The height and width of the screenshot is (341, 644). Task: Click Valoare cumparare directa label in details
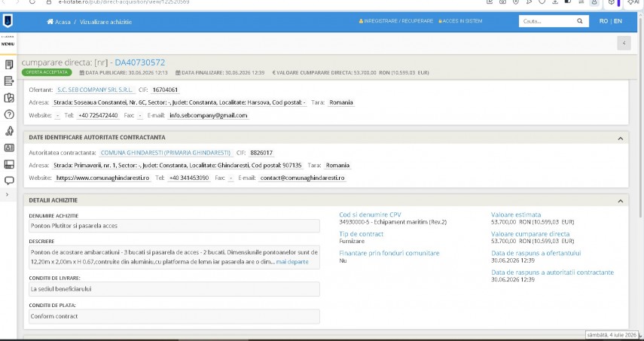(x=530, y=234)
